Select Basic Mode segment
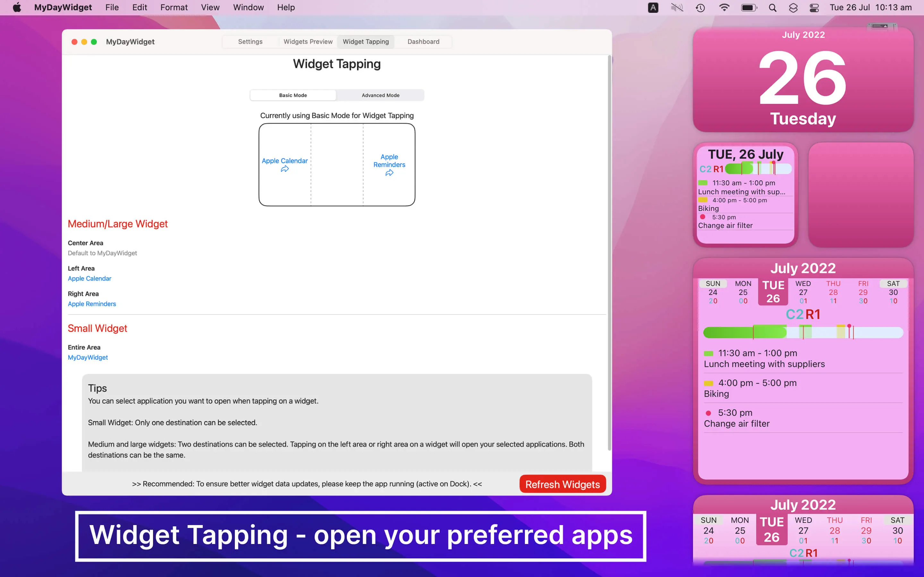 point(293,96)
